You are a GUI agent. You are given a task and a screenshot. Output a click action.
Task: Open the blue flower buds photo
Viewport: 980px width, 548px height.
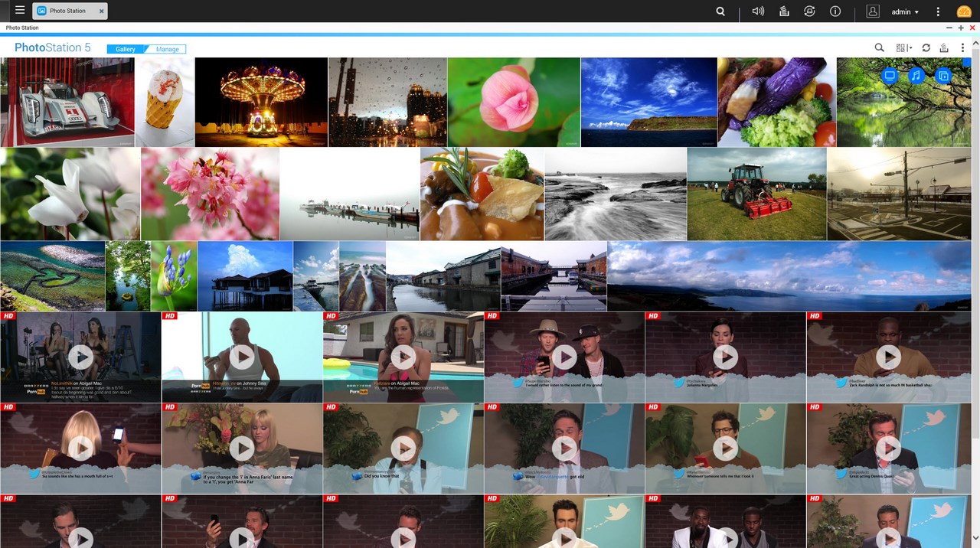coord(175,276)
